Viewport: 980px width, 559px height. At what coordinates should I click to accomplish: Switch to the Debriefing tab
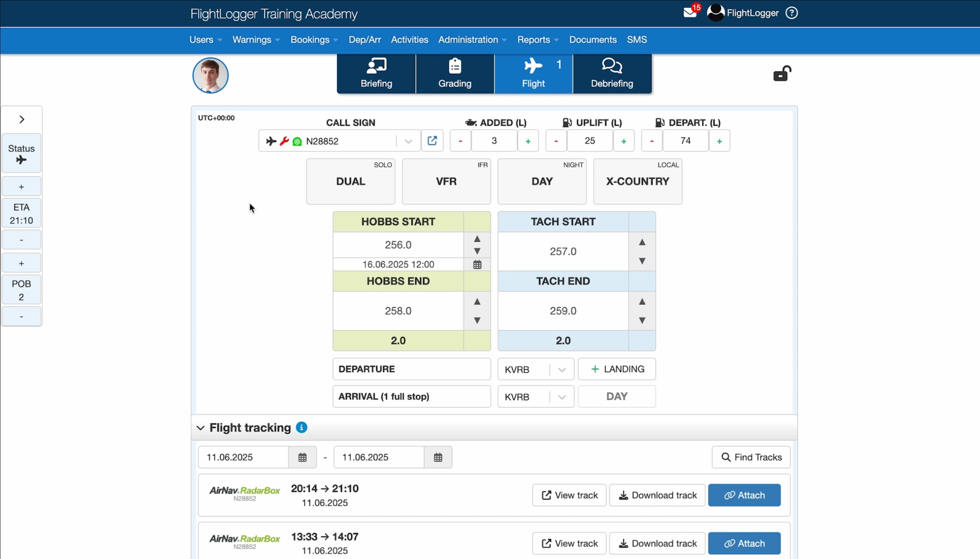point(612,74)
